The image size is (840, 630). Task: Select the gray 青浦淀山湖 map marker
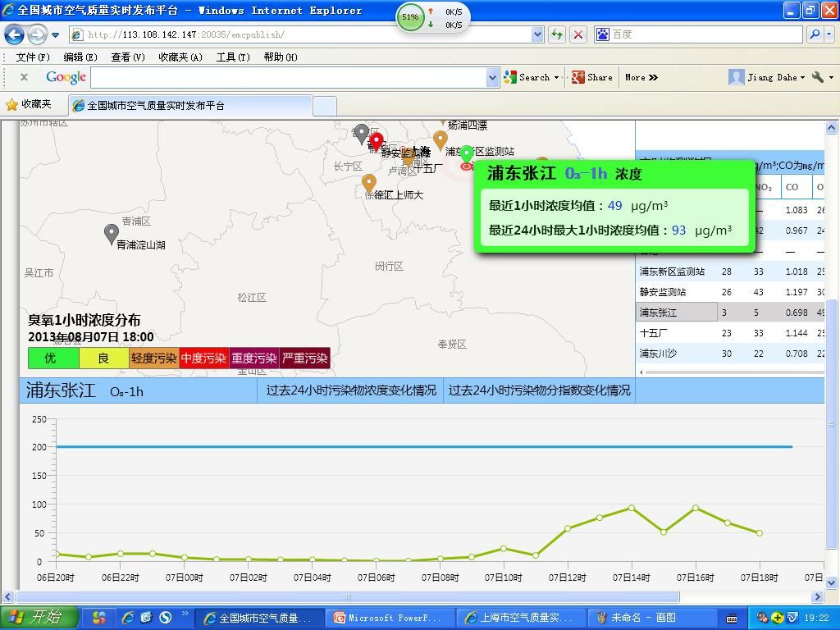(112, 234)
